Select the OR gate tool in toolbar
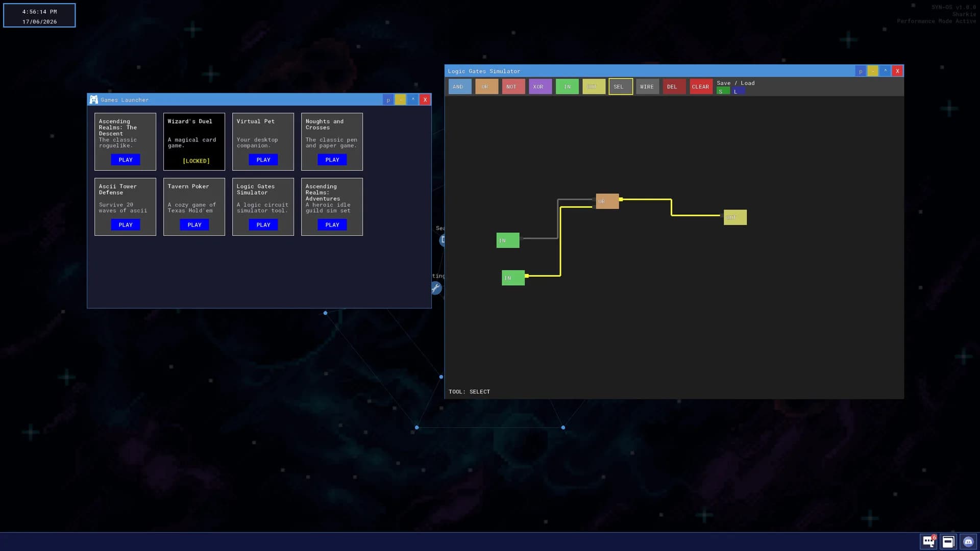The width and height of the screenshot is (980, 551). pos(486,87)
